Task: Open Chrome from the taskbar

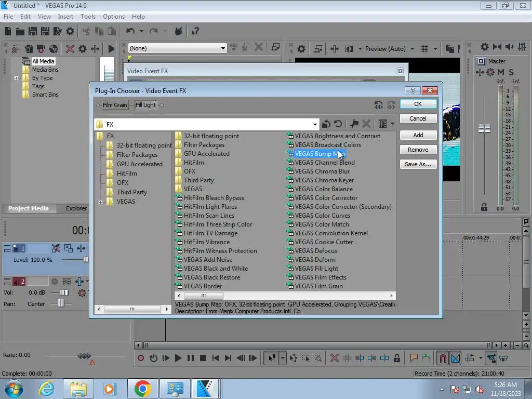Action: [x=142, y=389]
